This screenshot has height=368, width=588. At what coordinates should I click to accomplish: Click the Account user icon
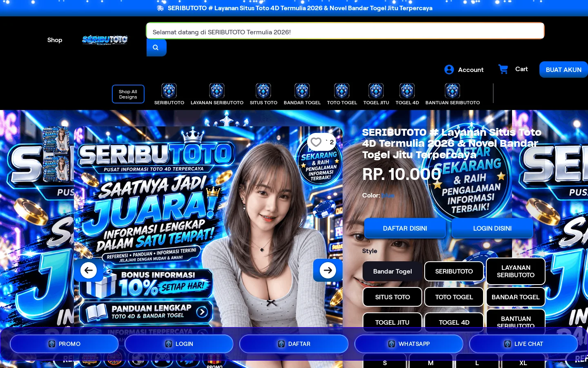pos(449,70)
